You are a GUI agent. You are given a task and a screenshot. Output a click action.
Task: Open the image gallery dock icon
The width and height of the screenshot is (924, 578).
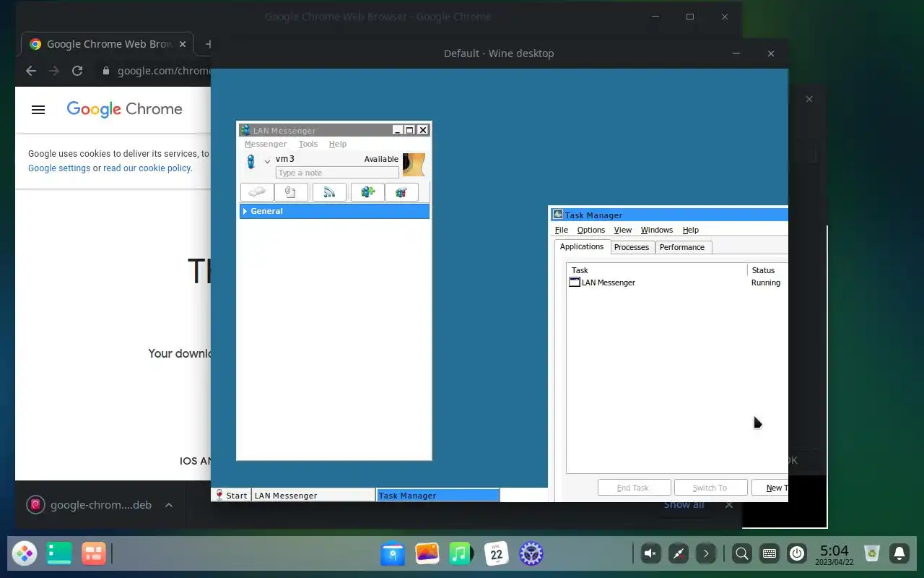coord(427,553)
